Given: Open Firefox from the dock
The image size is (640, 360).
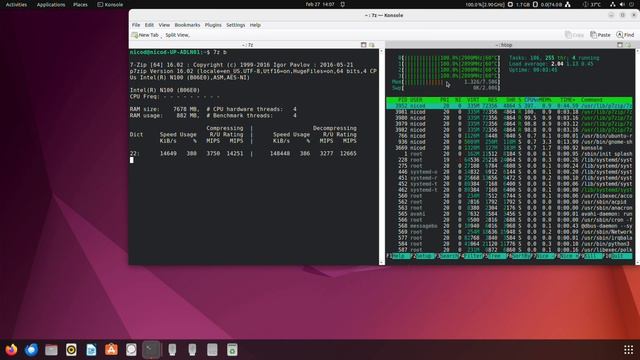Looking at the screenshot, I should 11,350.
